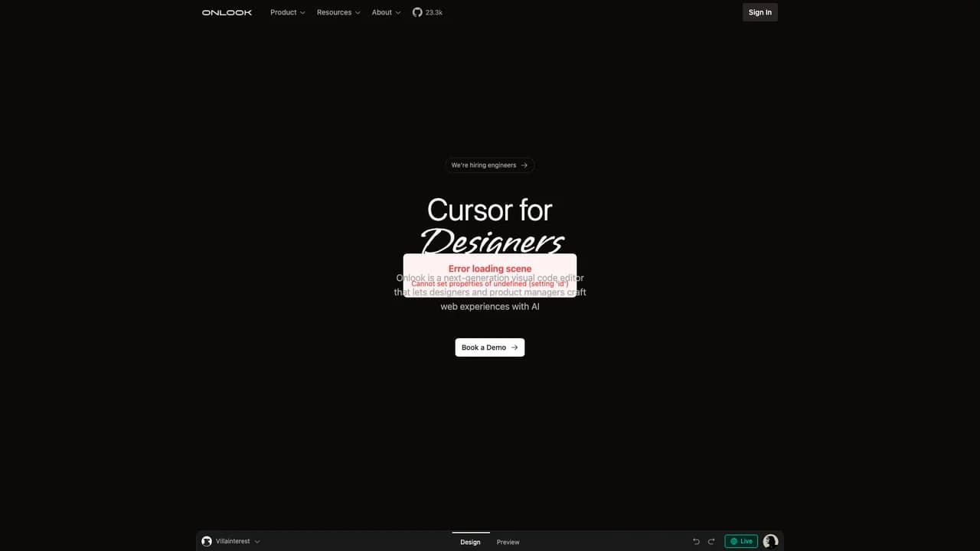Click the undo arrow in the bottom bar
The height and width of the screenshot is (551, 980).
(x=696, y=542)
